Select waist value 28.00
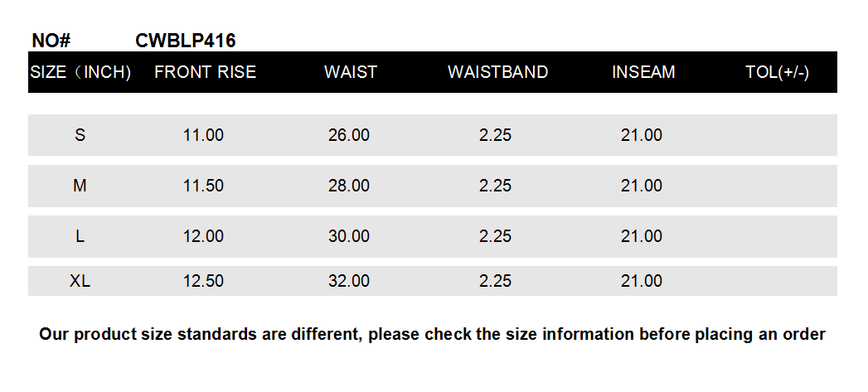The image size is (868, 392). pyautogui.click(x=349, y=186)
